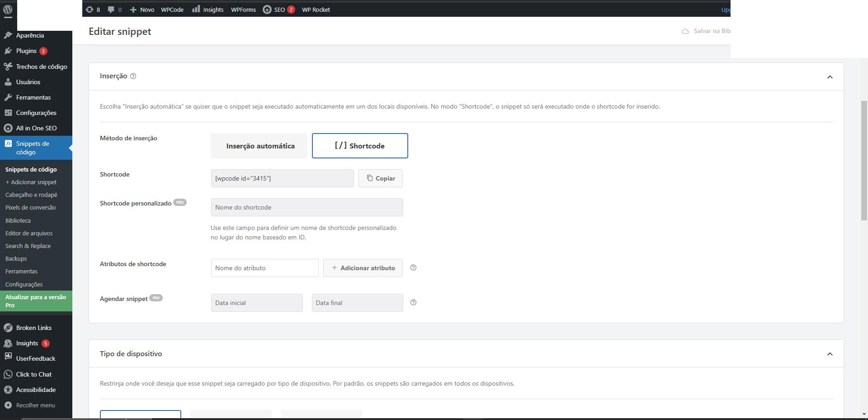The image size is (868, 420).
Task: Select Inserção automática method
Action: pyautogui.click(x=259, y=146)
